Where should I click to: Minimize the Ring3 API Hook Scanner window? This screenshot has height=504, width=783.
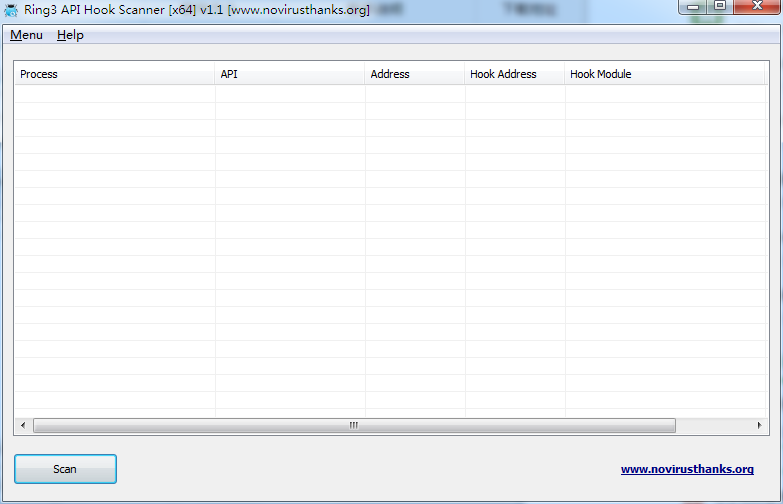point(692,6)
